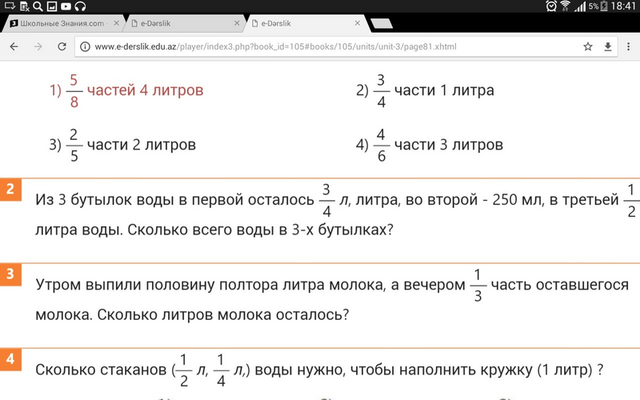
Task: Close the active e-Dərslik tab
Action: [x=358, y=23]
